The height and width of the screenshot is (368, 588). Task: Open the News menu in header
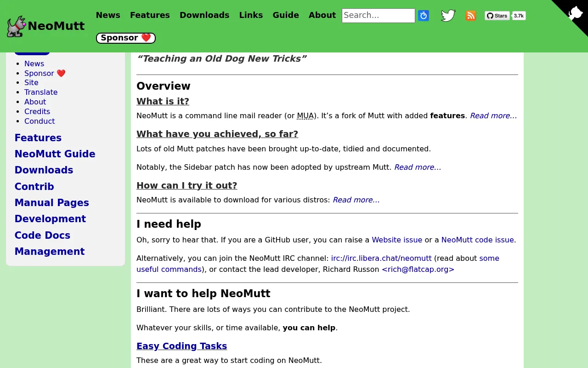[108, 15]
